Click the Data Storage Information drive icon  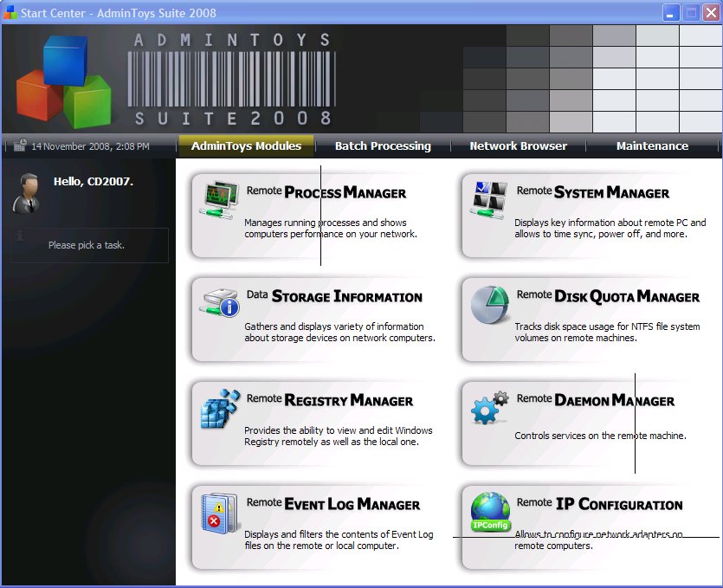(x=219, y=302)
